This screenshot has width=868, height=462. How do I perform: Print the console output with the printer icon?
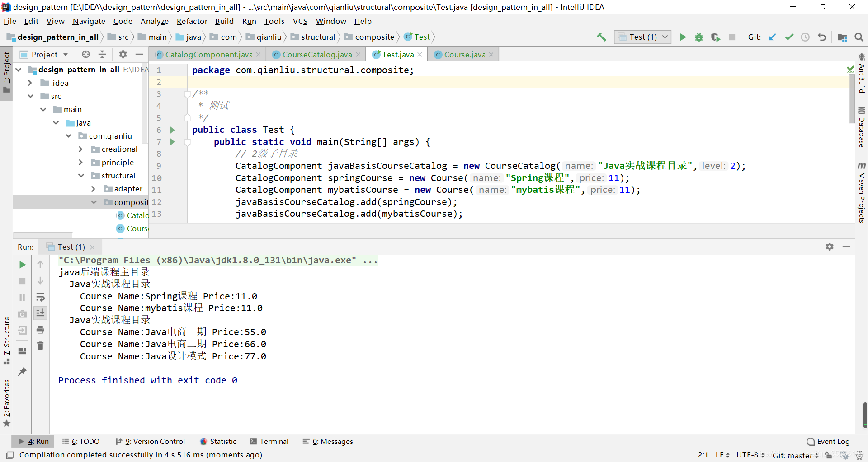click(40, 330)
